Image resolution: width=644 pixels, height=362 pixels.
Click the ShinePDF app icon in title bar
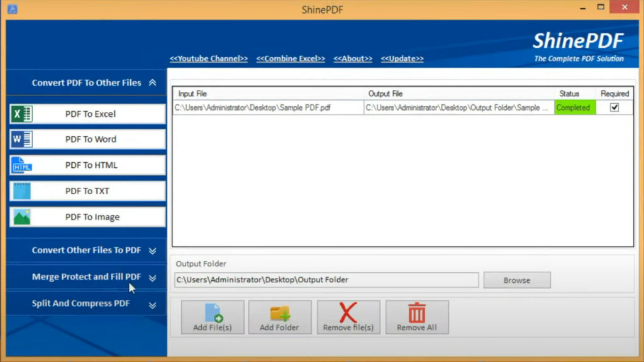(x=13, y=9)
